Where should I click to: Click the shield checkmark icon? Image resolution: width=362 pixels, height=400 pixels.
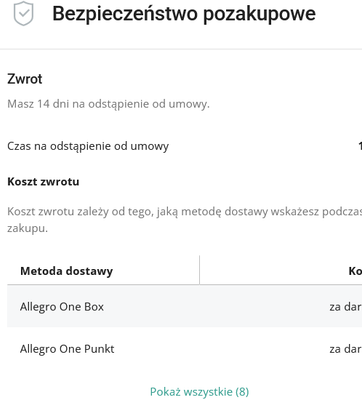click(23, 13)
